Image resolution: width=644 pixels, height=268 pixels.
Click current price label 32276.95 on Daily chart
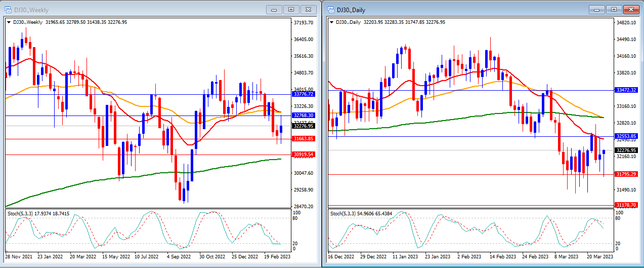626,150
